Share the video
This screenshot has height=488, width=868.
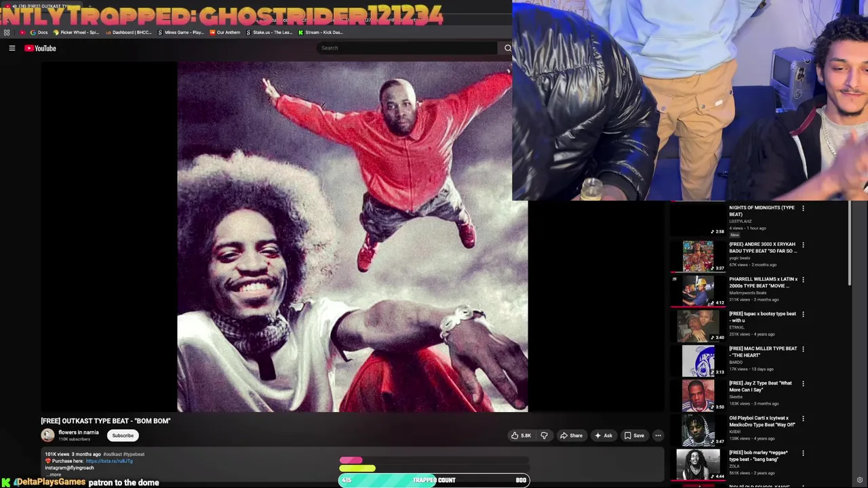(x=571, y=436)
